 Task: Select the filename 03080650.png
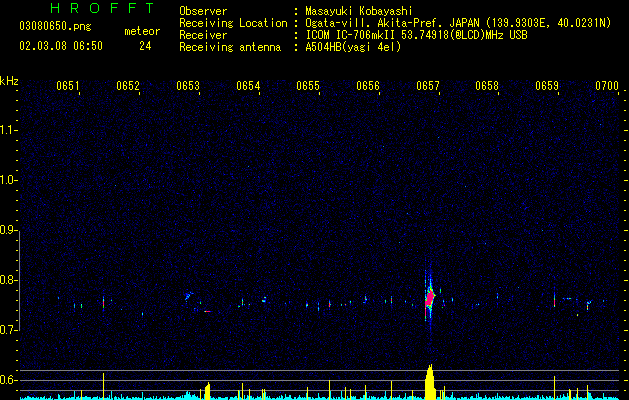tap(55, 26)
